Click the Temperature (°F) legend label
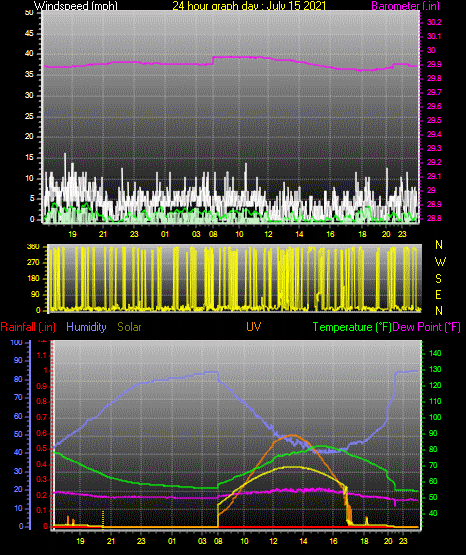Viewport: 466px width, 555px height. 352,327
